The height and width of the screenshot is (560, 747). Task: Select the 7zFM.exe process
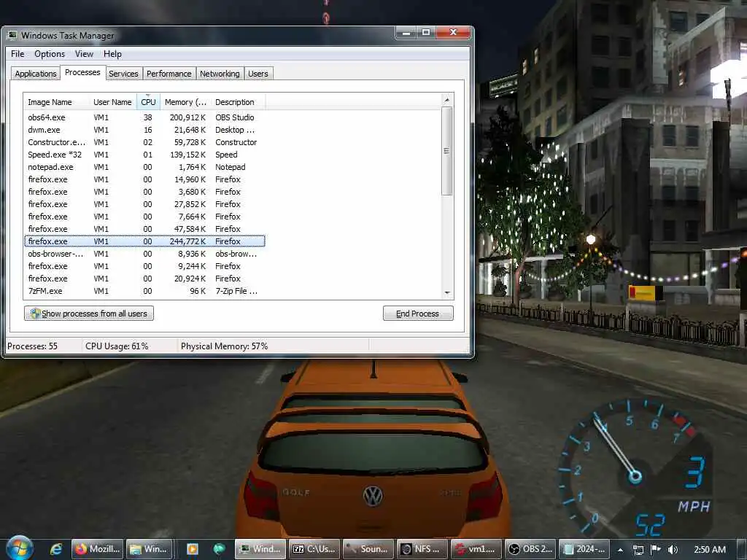point(144,291)
